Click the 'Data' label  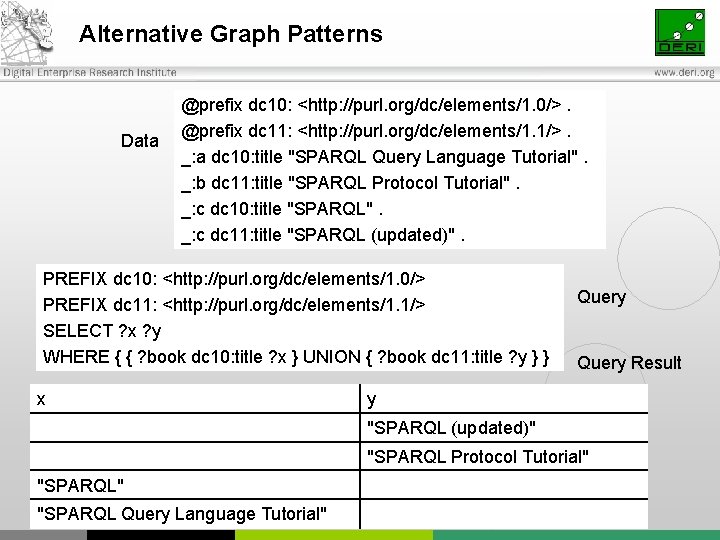coord(140,141)
